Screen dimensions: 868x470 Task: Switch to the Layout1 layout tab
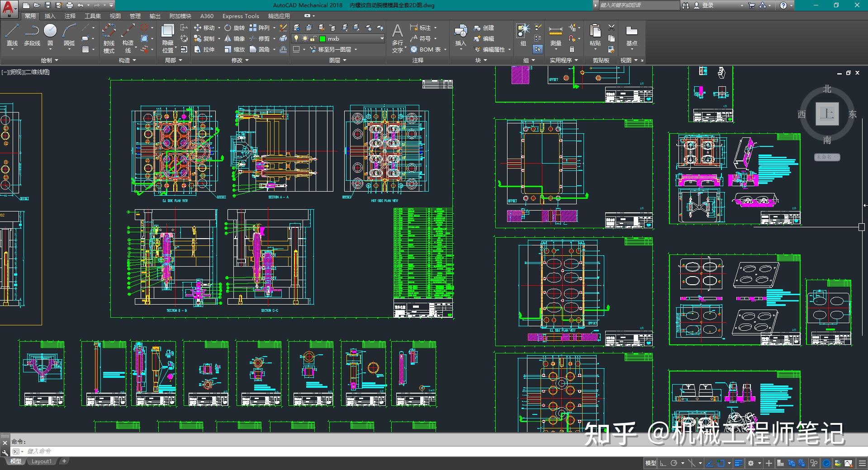[x=41, y=461]
